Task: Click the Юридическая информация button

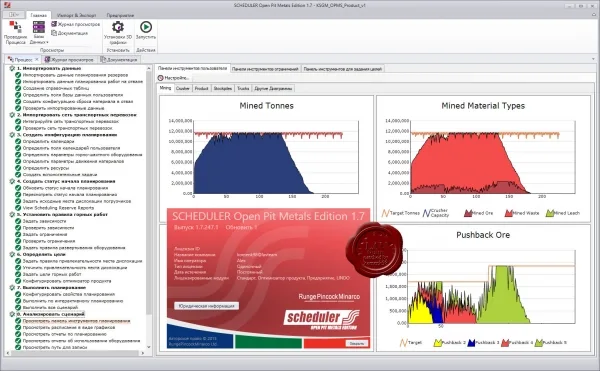Action: [207, 306]
